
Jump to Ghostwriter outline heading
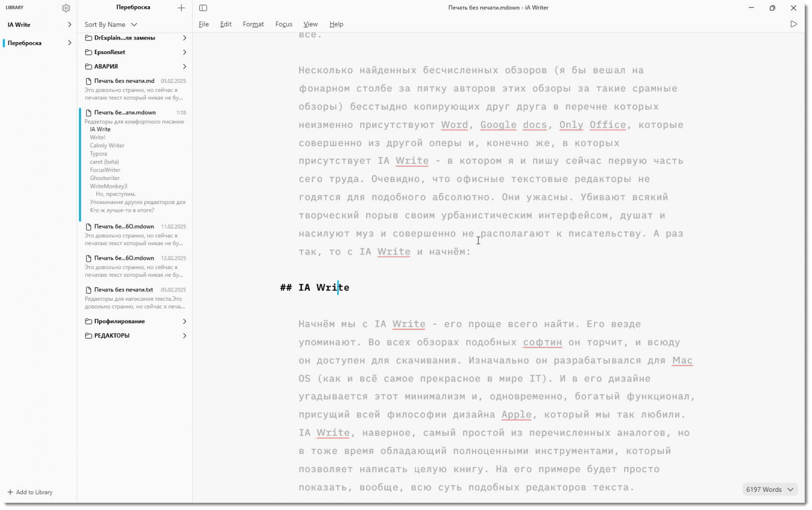[x=105, y=178]
